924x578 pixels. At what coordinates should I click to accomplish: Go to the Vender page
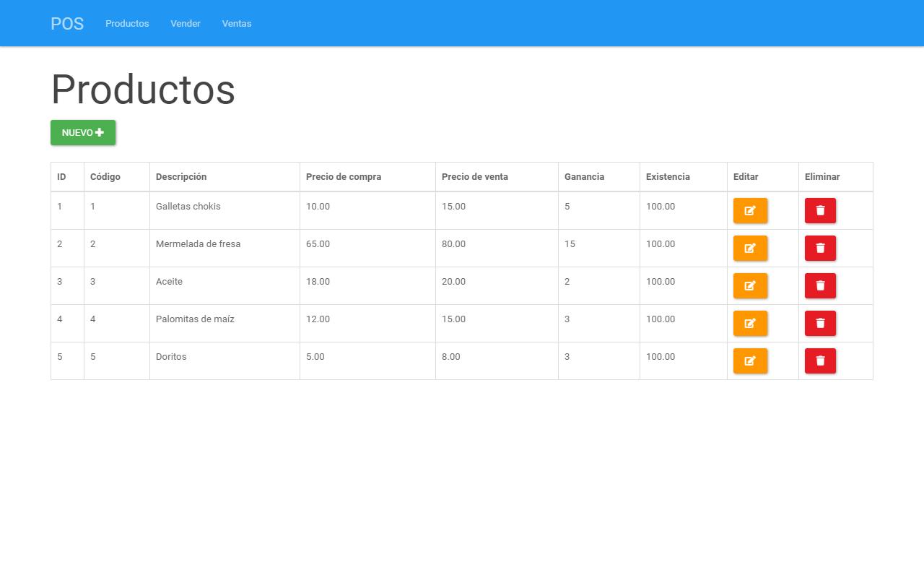[x=186, y=24]
